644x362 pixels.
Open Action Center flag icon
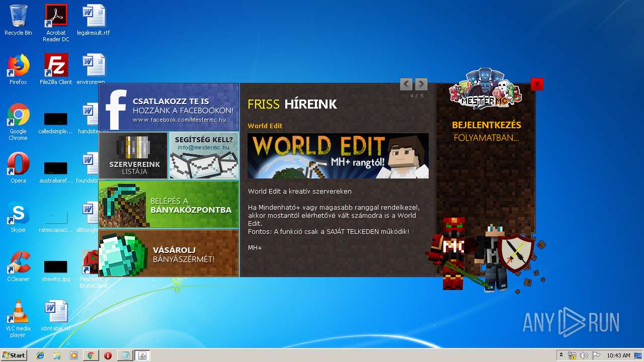tap(596, 355)
